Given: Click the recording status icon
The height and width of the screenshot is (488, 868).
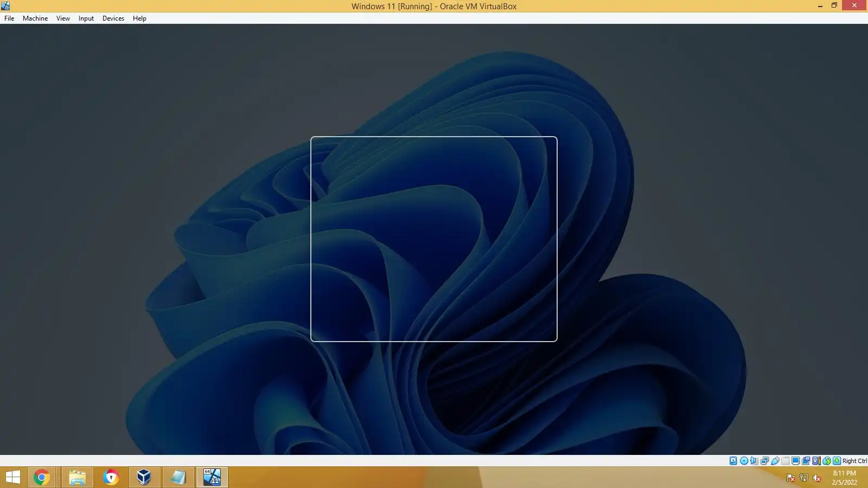Looking at the screenshot, I should point(806,461).
